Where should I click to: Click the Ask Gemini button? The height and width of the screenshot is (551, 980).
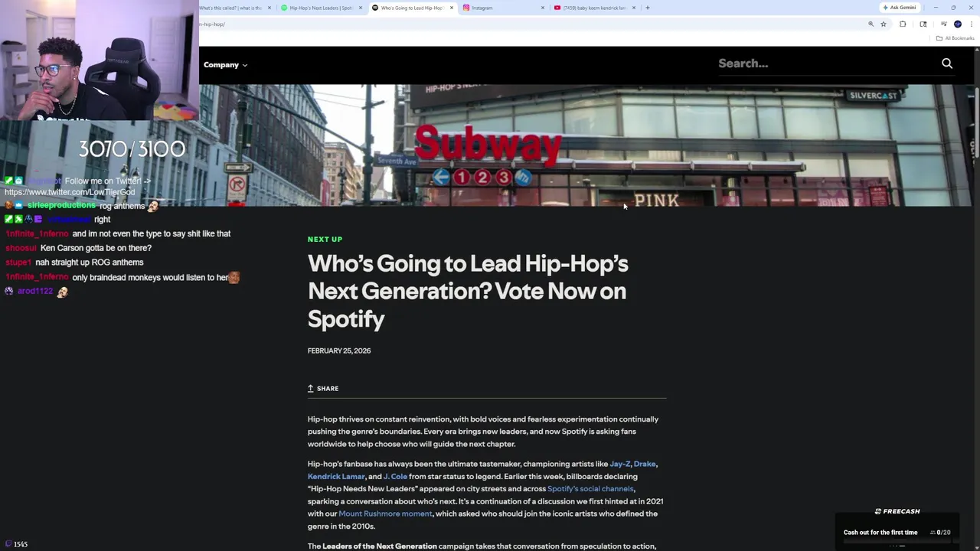click(x=900, y=8)
